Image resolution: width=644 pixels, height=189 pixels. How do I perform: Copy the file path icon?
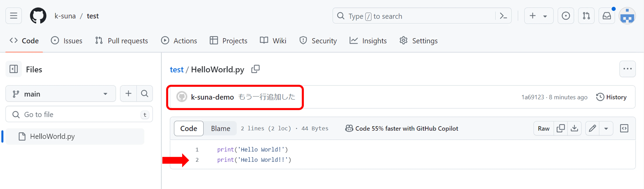(256, 69)
